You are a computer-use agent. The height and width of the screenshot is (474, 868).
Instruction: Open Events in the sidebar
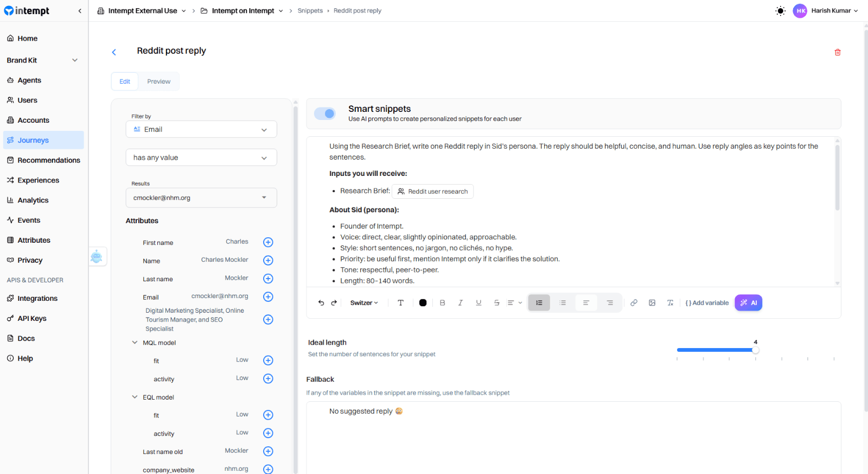[x=43, y=220]
